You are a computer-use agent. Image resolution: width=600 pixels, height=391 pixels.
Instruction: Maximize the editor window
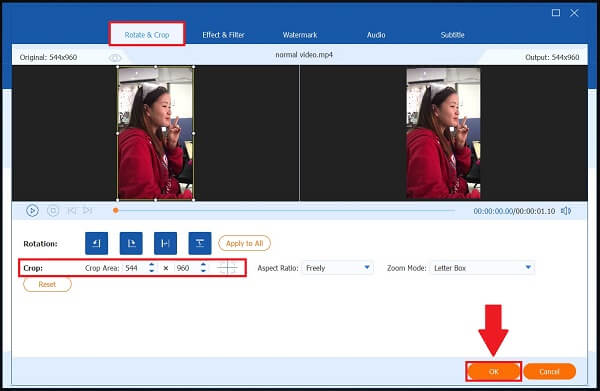[556, 13]
